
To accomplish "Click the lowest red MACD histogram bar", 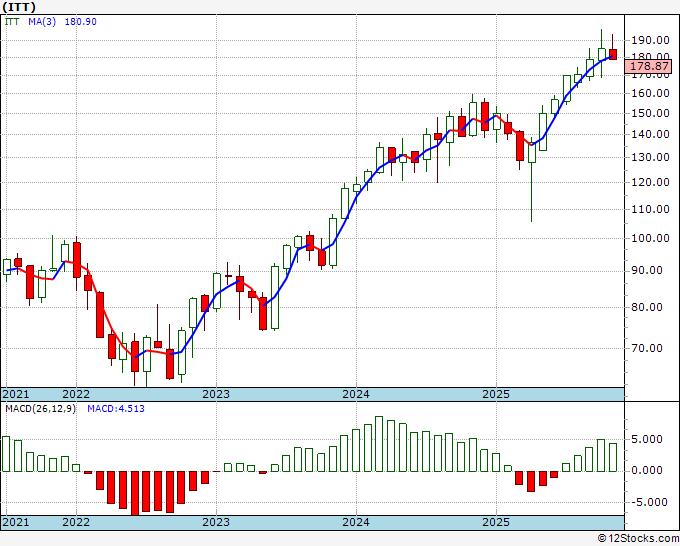I will coord(135,494).
